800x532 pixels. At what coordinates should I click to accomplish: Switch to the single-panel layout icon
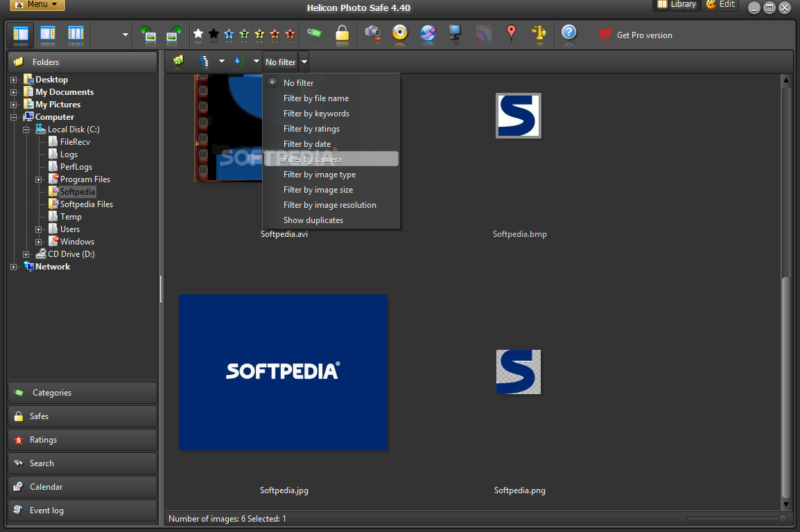point(21,34)
